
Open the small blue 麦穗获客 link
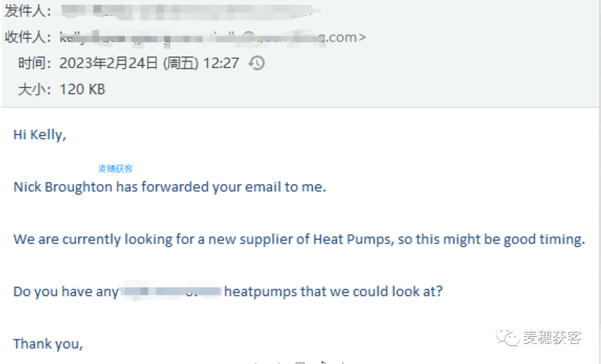coord(115,169)
